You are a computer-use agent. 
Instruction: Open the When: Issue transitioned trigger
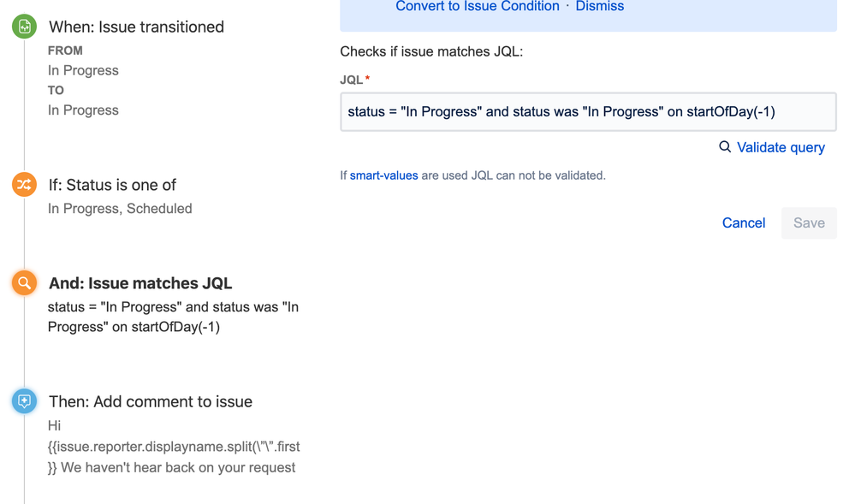click(136, 27)
